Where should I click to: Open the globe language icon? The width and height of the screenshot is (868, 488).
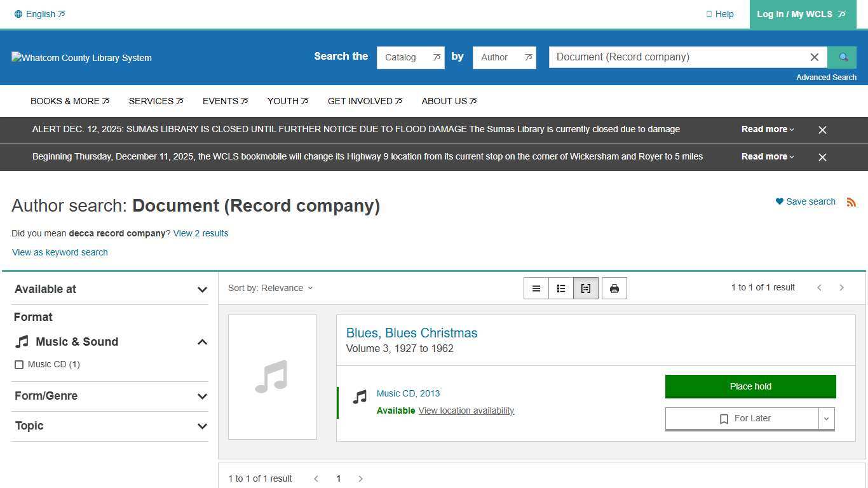[x=18, y=13]
